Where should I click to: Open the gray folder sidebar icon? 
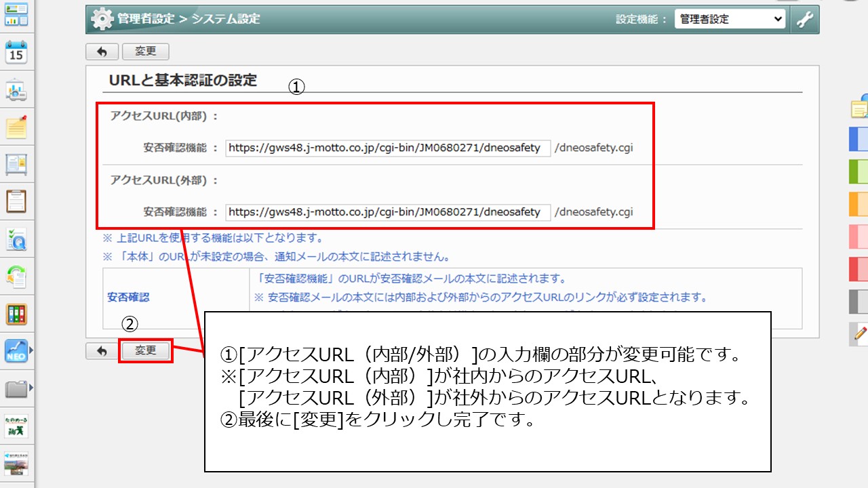point(16,388)
